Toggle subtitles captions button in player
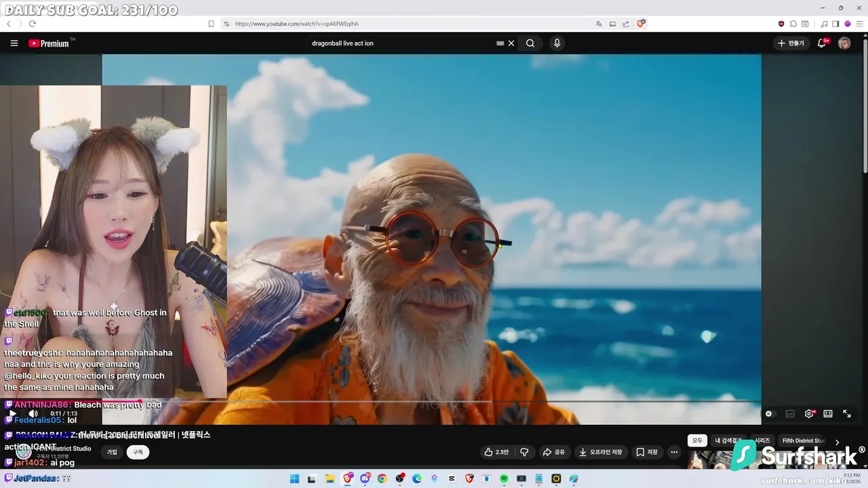This screenshot has height=488, width=868. (790, 413)
